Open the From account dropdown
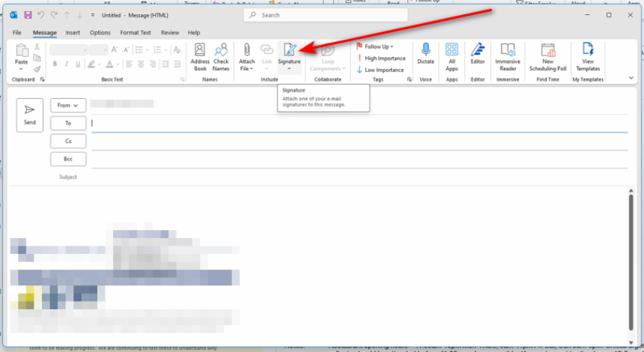The image size is (644, 352). [x=68, y=106]
